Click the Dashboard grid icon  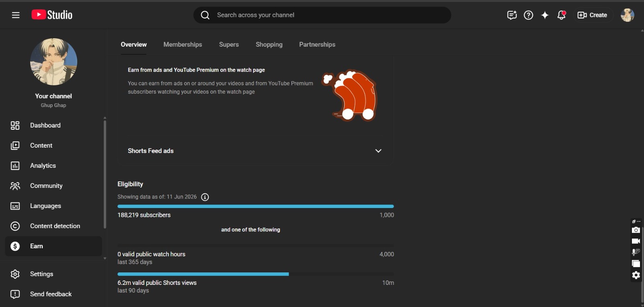[15, 126]
